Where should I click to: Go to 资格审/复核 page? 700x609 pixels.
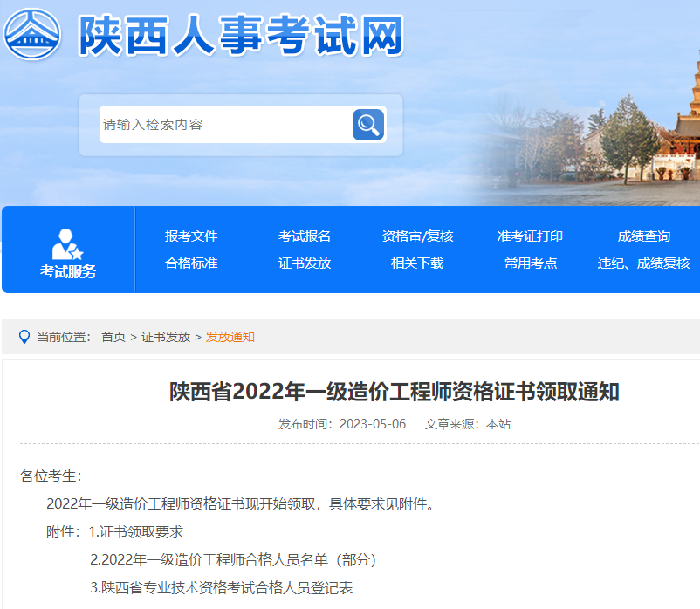(417, 236)
